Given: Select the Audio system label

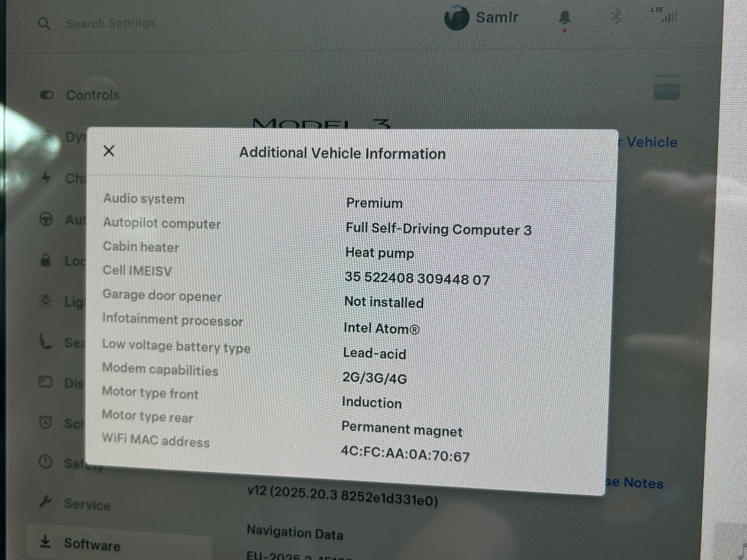Looking at the screenshot, I should (144, 199).
